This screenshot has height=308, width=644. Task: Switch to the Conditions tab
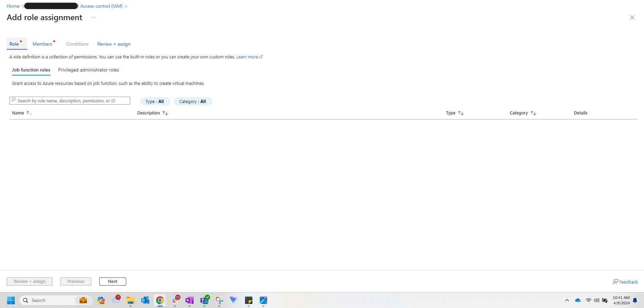78,44
